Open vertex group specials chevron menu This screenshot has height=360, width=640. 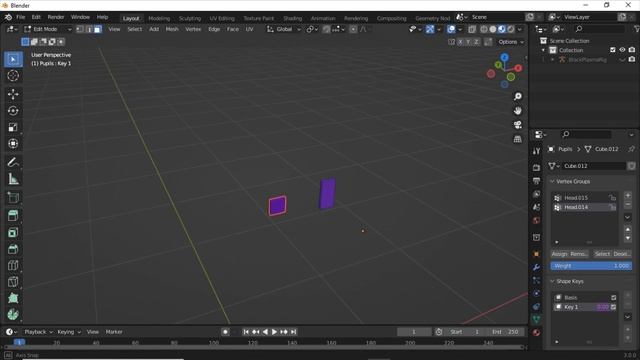[x=628, y=217]
